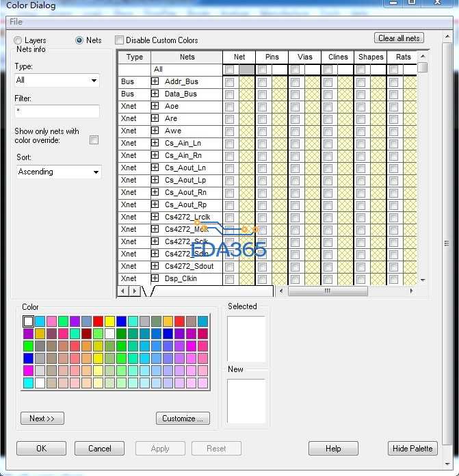
Task: Check the Vias checkbox for Data_Bus
Action: pyautogui.click(x=295, y=94)
